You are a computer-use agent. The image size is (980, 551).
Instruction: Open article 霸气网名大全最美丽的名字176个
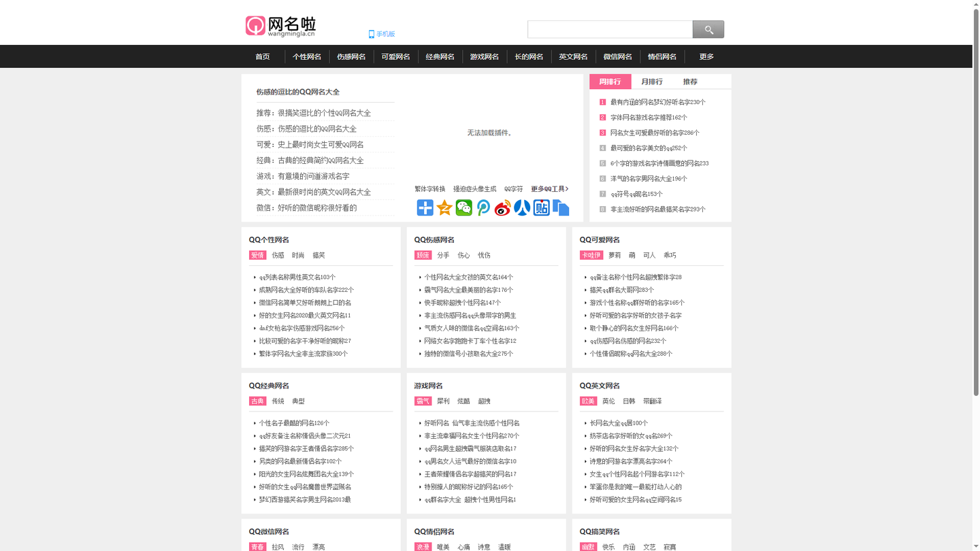coord(469,290)
